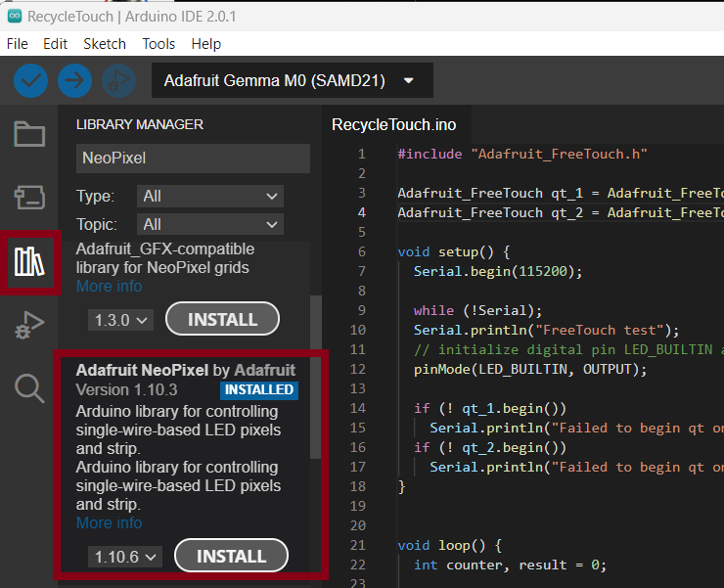Viewport: 724px width, 588px height.
Task: Click the void loop() line
Action: click(450, 546)
